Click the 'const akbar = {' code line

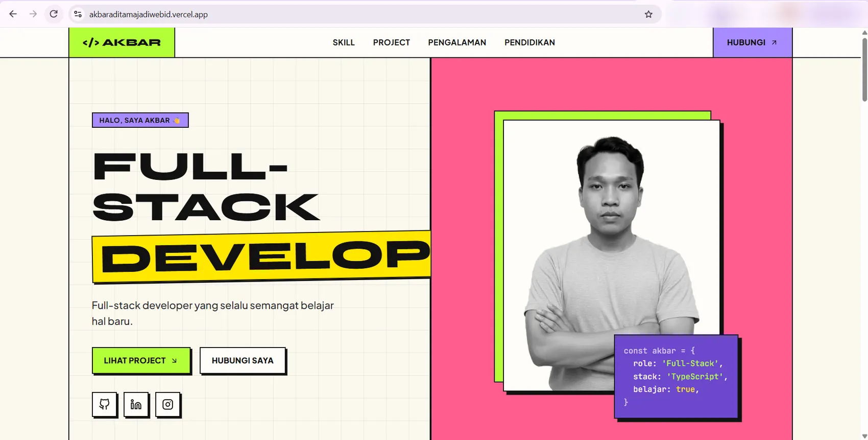tap(659, 351)
